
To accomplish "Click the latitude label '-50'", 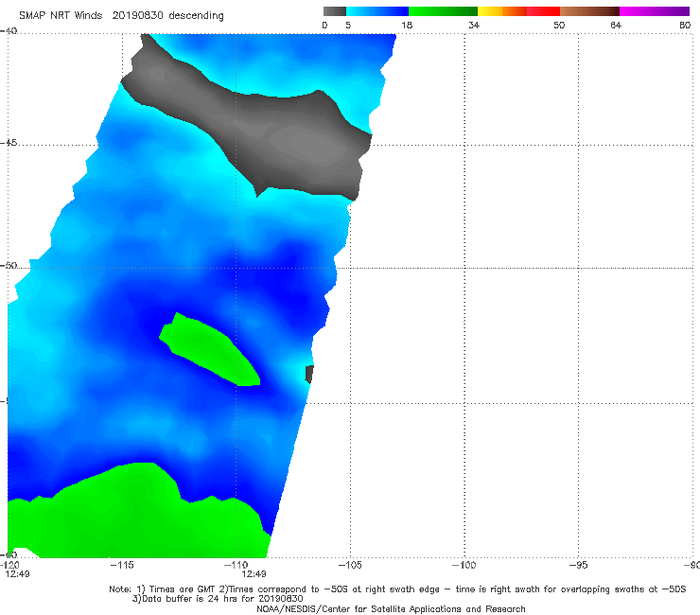I will point(9,266).
